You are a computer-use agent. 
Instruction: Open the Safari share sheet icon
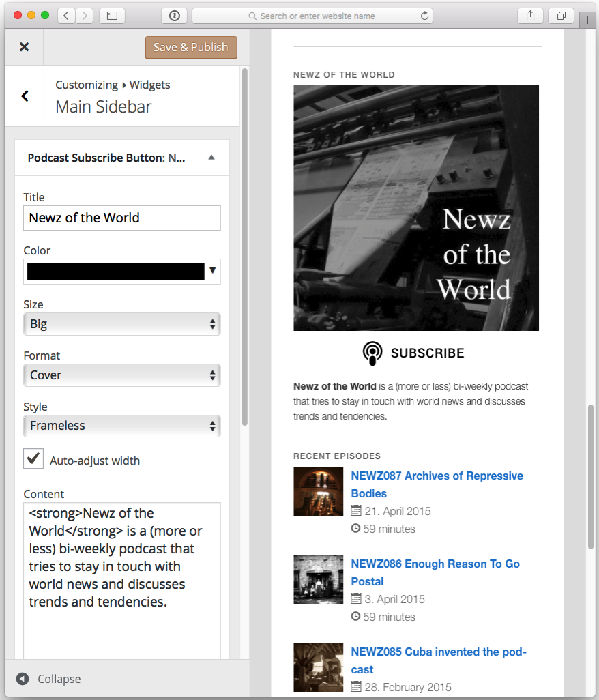[530, 15]
